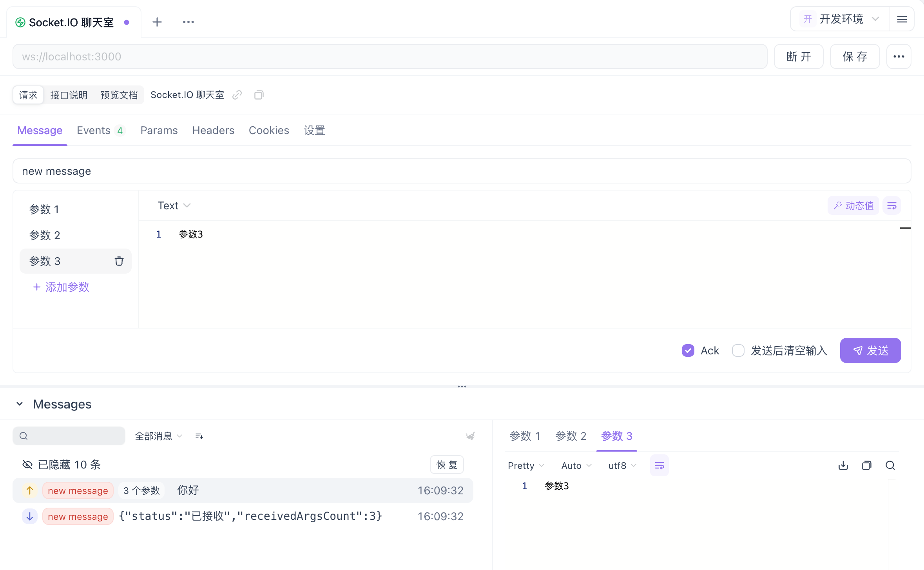Copy message detail content with copy icon

867,465
